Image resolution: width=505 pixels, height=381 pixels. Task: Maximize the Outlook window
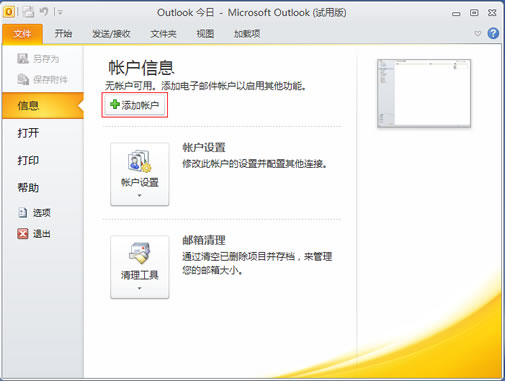click(x=474, y=13)
